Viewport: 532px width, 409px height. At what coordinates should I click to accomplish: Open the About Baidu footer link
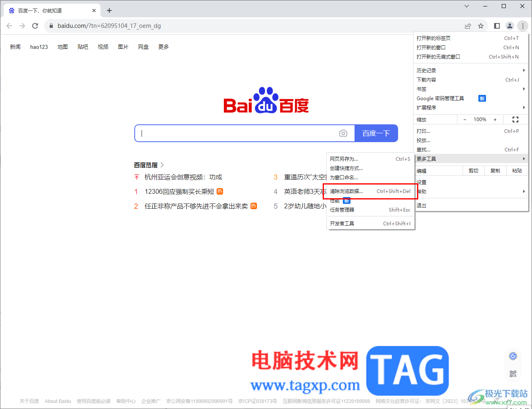(58, 401)
